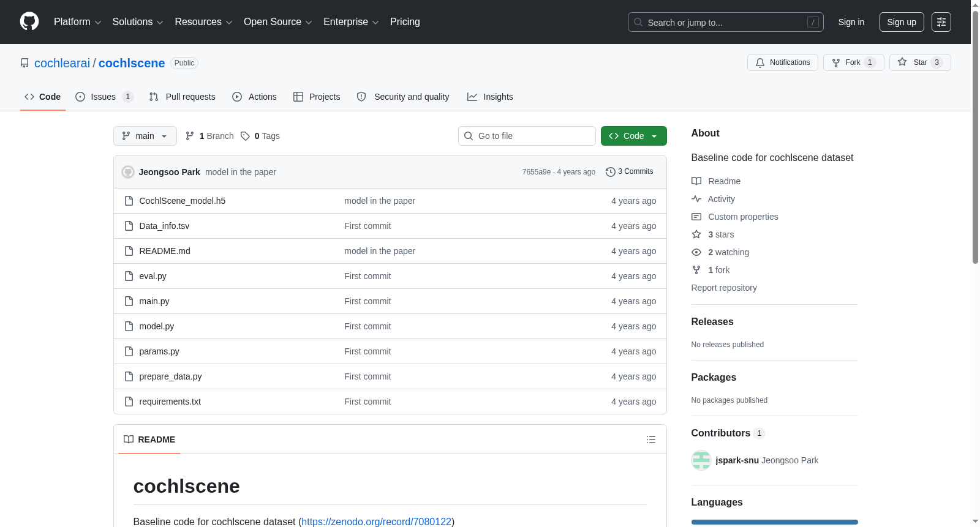Click the pulse icon next to Activity
The height and width of the screenshot is (527, 980).
click(x=696, y=199)
